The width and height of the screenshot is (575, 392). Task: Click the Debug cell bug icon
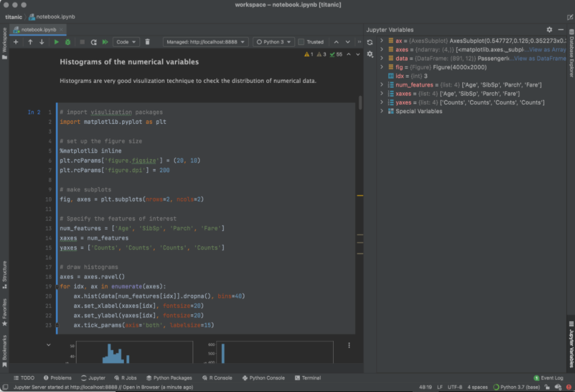coord(68,42)
